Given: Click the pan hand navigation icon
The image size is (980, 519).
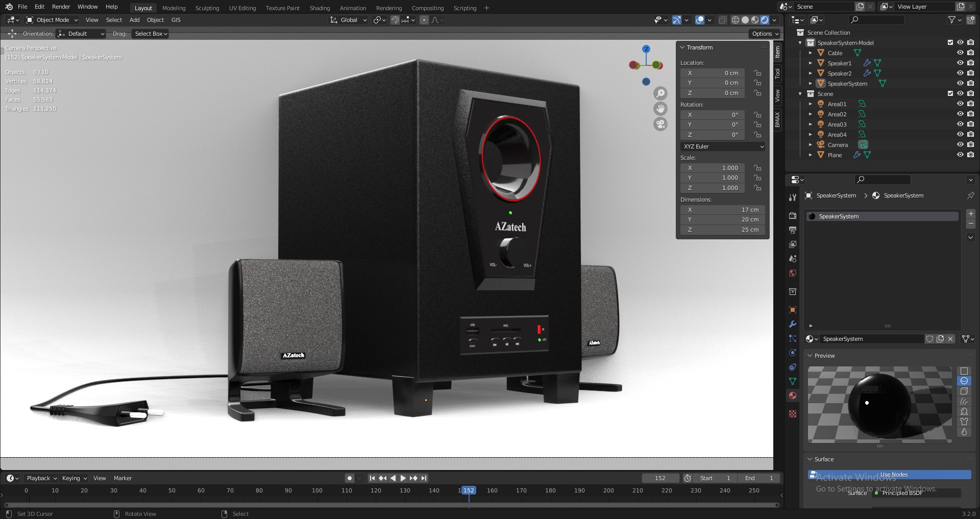Looking at the screenshot, I should coord(660,109).
